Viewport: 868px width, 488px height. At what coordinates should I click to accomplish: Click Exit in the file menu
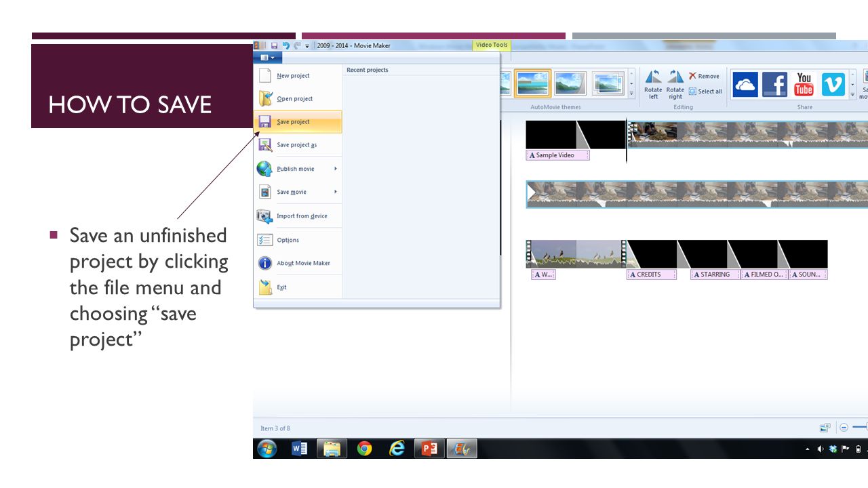click(x=298, y=287)
